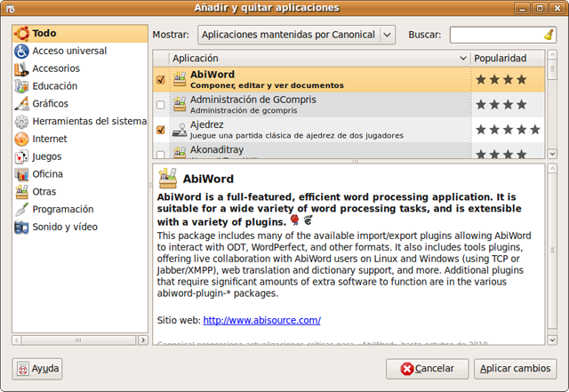Click the Programación category icon
569x392 pixels.
[x=22, y=209]
